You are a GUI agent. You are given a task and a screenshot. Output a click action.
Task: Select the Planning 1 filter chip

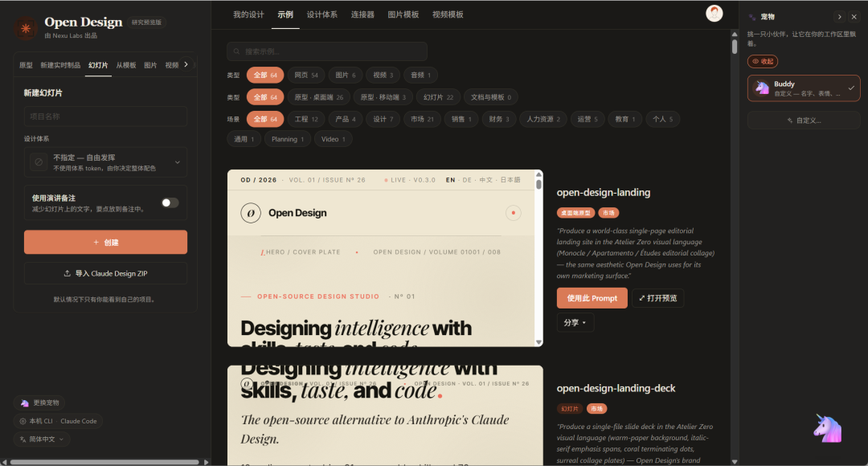coord(287,140)
